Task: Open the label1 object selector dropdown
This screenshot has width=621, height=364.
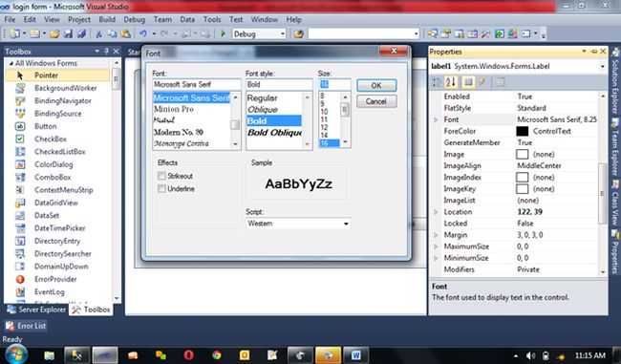Action: point(603,67)
